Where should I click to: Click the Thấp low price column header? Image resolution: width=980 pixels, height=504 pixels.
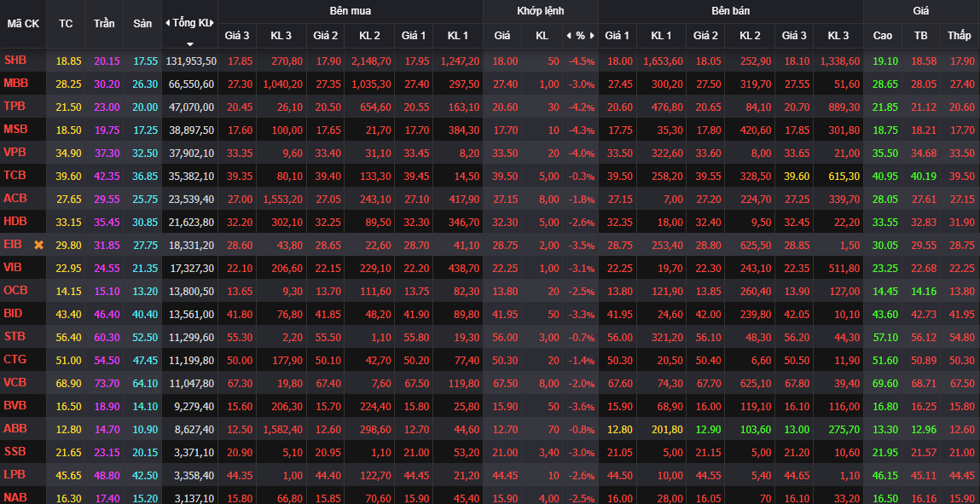pos(959,36)
